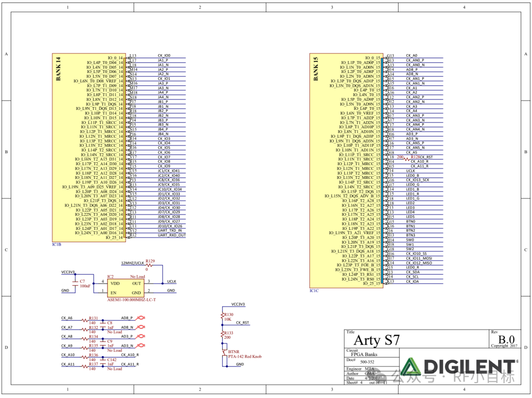
Task: Select the CK_IO13_SCK net label
Action: point(417,180)
